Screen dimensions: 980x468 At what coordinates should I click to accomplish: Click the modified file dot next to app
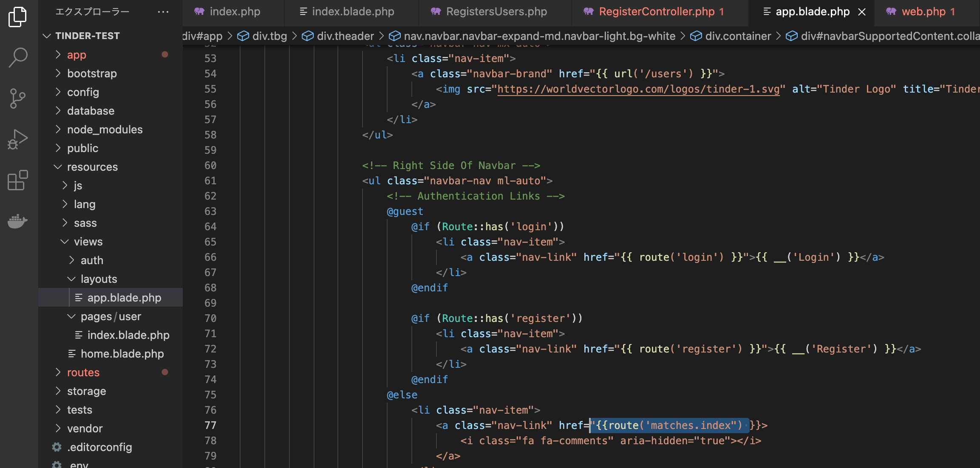(x=165, y=54)
